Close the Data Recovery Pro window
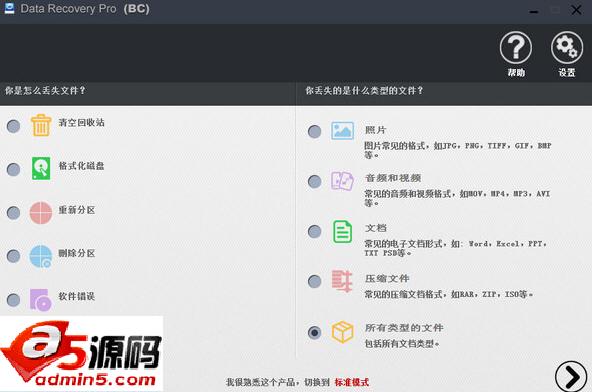The width and height of the screenshot is (592, 392). click(576, 10)
